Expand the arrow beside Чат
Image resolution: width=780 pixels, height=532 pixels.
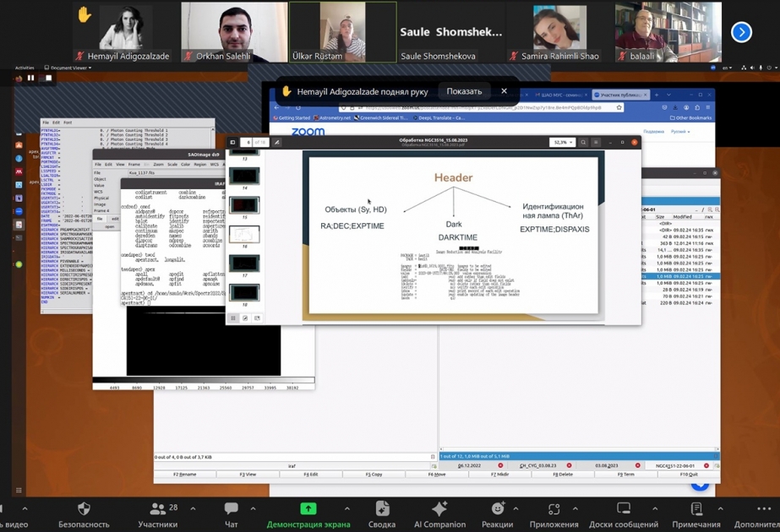(253, 508)
